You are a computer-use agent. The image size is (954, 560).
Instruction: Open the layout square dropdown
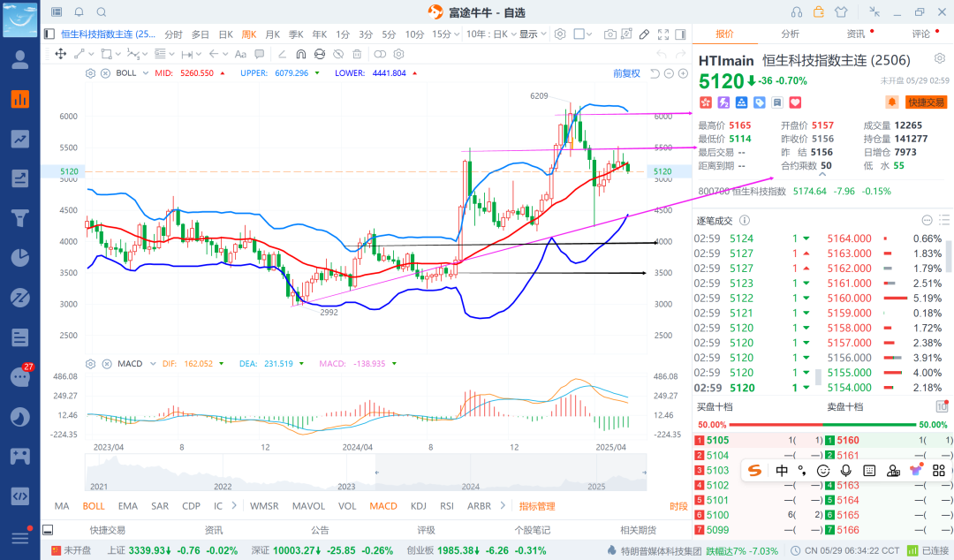[583, 34]
